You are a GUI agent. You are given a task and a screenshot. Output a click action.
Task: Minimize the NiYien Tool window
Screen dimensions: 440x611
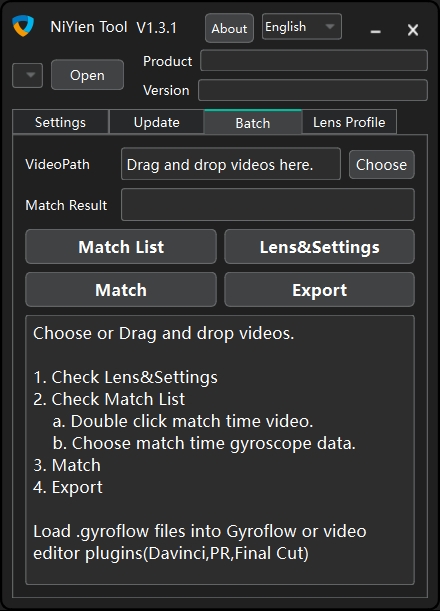pyautogui.click(x=375, y=31)
